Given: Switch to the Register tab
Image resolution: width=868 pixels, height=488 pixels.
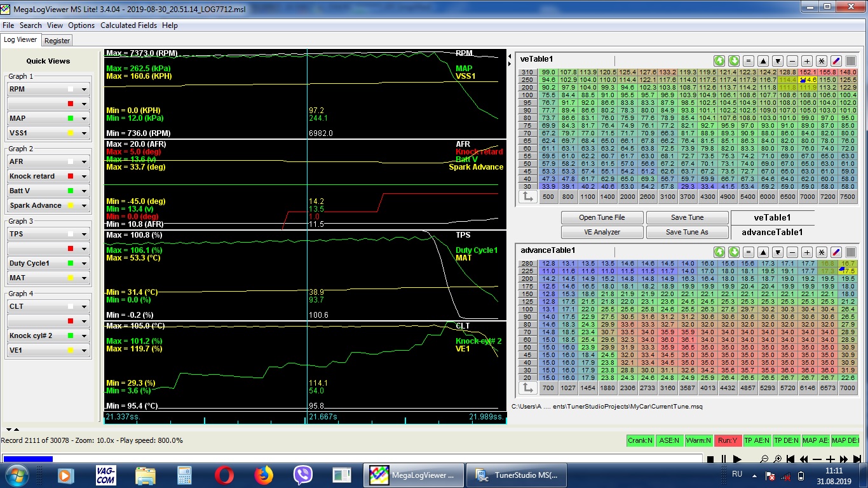Looking at the screenshot, I should click(x=57, y=40).
